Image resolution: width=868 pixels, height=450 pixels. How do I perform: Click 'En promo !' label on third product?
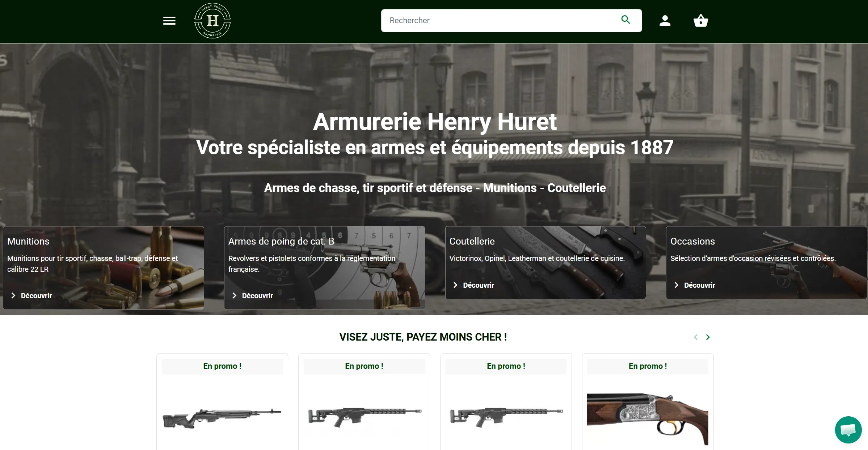pos(506,366)
